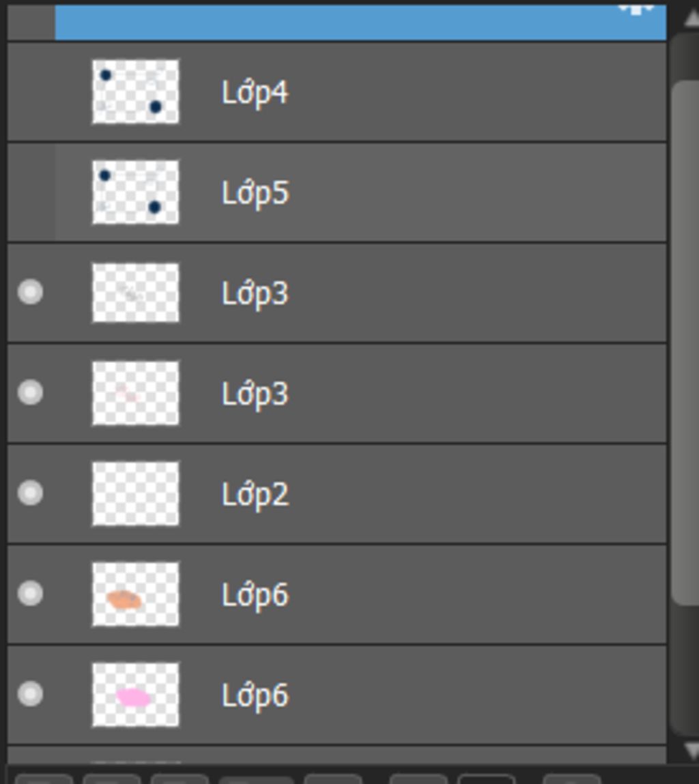Hide the upper Lớp3 layer with gray sketch
The width and height of the screenshot is (699, 784).
coord(30,293)
